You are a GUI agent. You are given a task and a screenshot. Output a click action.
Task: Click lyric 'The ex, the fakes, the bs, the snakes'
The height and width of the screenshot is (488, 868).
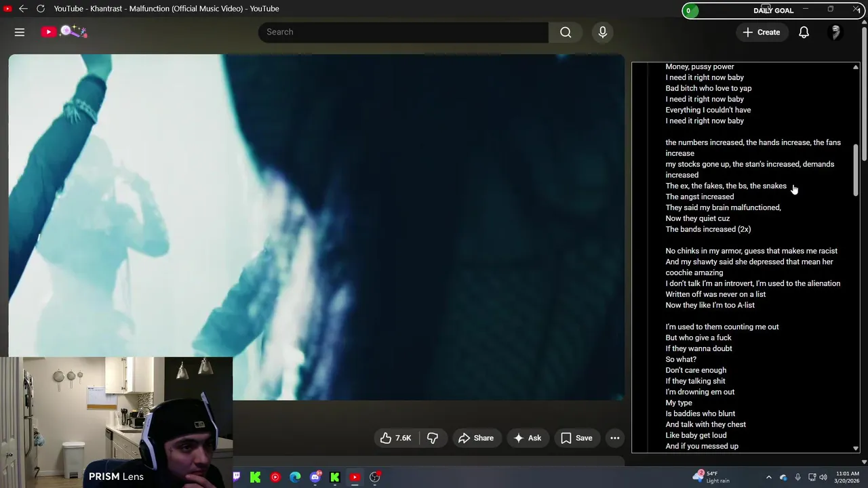726,186
